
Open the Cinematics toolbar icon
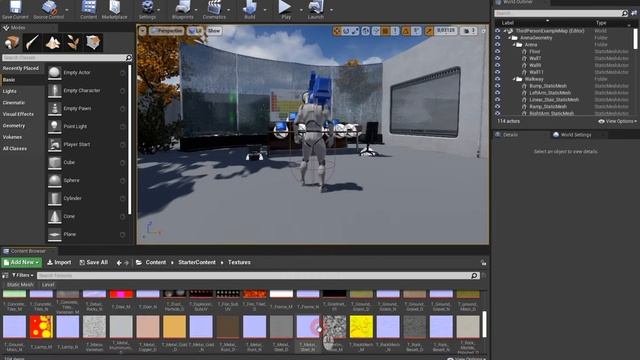214,8
